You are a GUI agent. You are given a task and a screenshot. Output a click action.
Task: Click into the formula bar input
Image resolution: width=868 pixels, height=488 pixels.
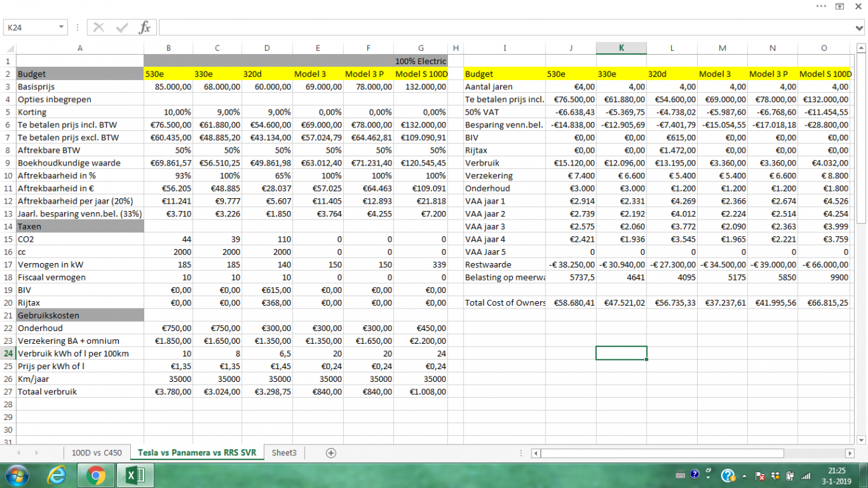pos(506,27)
